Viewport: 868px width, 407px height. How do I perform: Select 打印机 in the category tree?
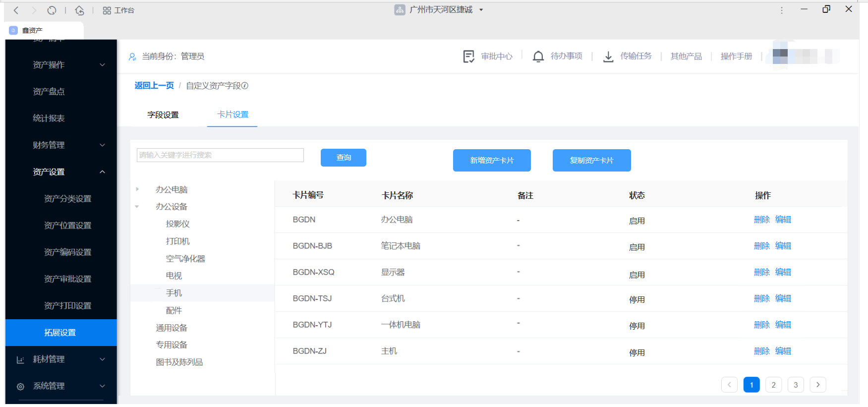click(178, 241)
